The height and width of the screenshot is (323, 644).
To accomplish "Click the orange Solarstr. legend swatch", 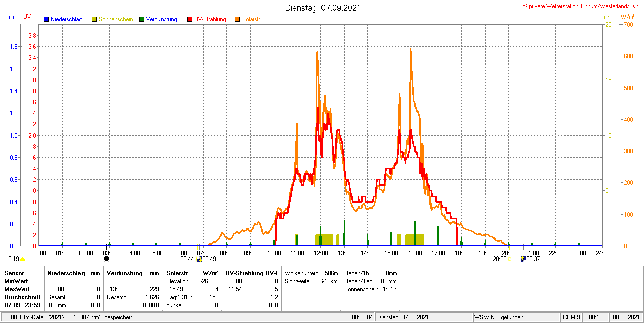I will (237, 19).
